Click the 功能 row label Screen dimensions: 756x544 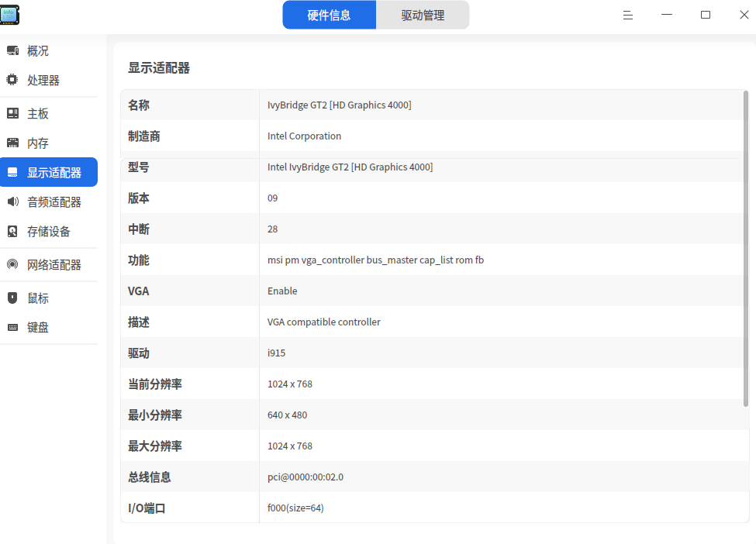(138, 260)
